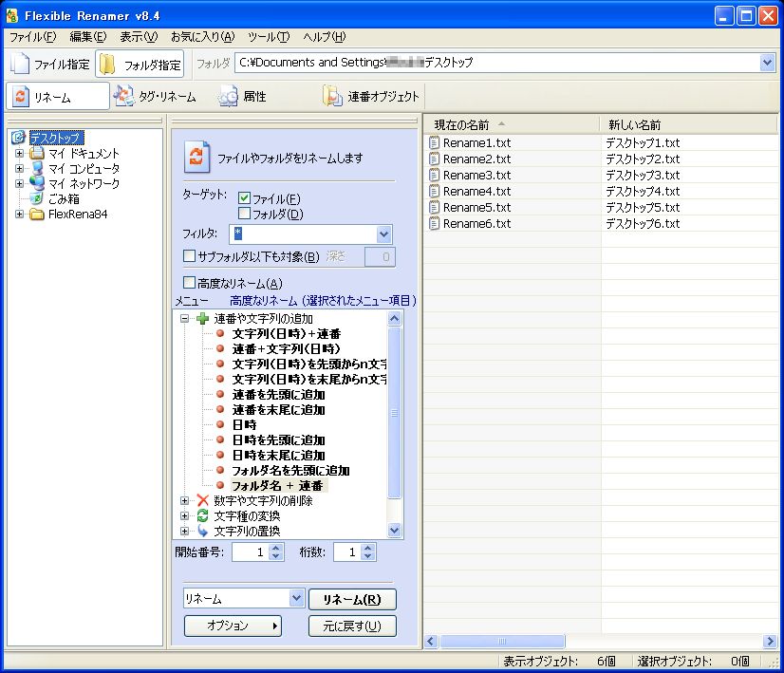Image resolution: width=784 pixels, height=673 pixels.
Task: Click the rename menu vertical scrollbar thumb
Action: 395,413
